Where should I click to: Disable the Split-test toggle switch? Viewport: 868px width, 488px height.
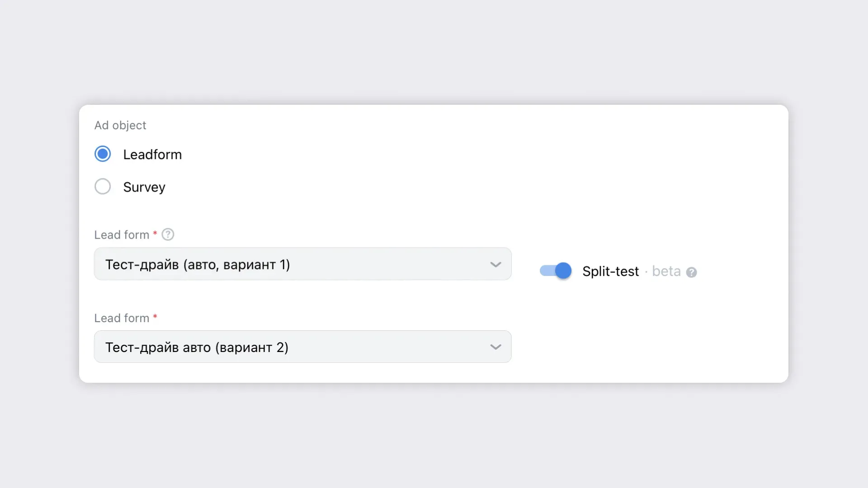pos(556,271)
